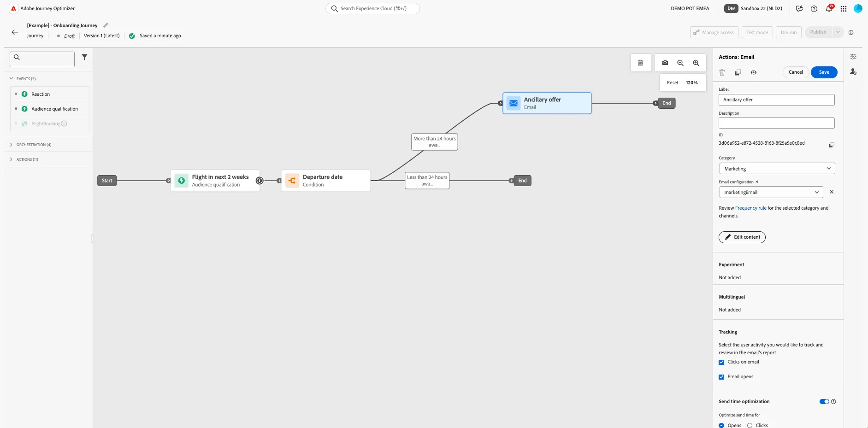Focus the palette search field
Image resolution: width=868 pixels, height=428 pixels.
42,59
